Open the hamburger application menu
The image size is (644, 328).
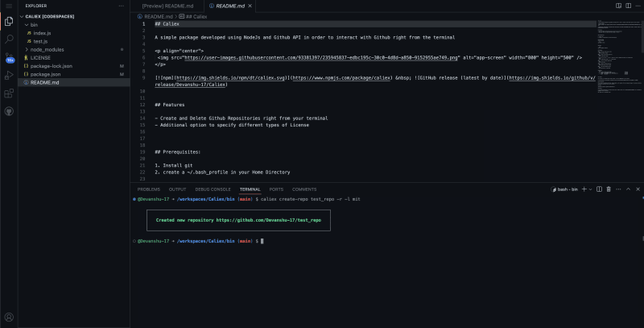click(x=9, y=6)
